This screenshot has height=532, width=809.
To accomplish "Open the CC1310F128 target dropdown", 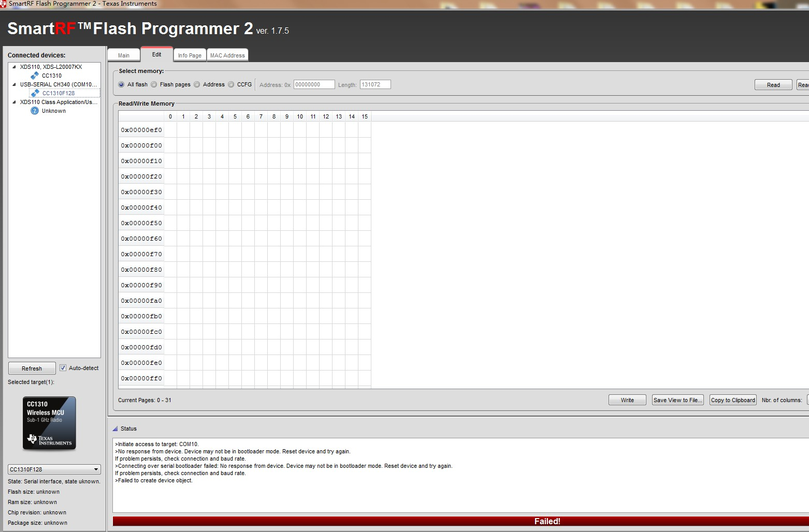I will coord(54,469).
